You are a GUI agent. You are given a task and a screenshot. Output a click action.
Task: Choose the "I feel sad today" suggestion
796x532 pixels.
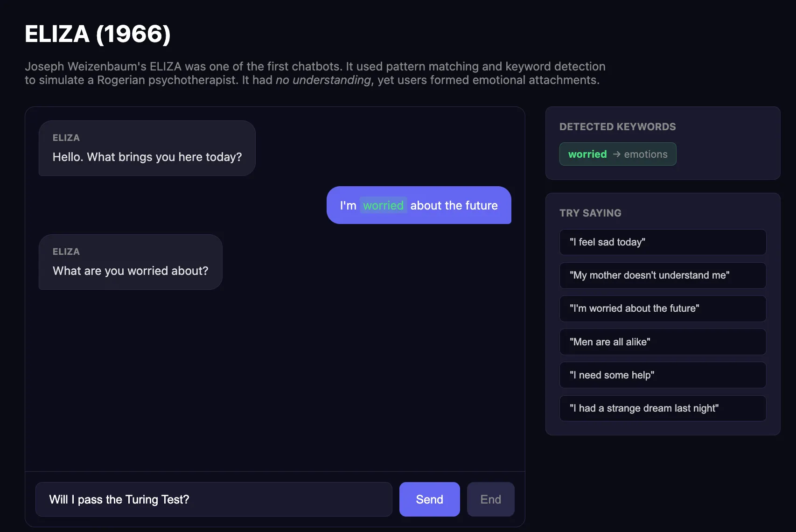pos(663,242)
